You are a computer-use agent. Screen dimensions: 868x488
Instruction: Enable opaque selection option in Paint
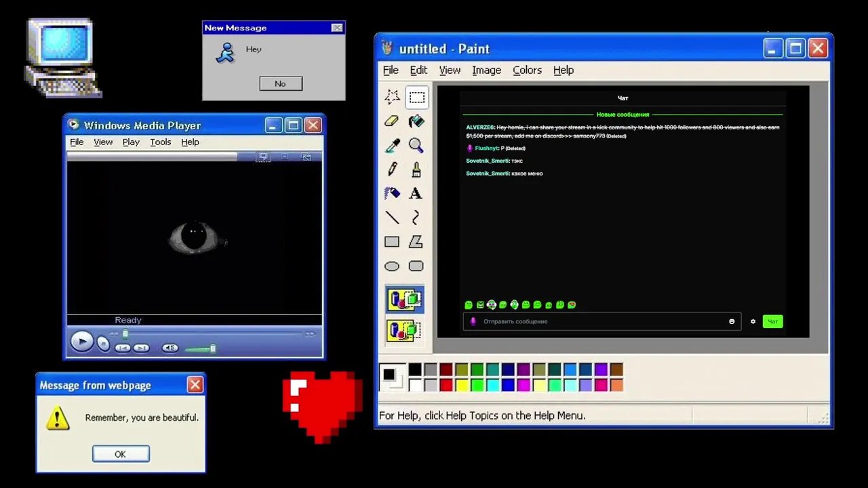405,300
